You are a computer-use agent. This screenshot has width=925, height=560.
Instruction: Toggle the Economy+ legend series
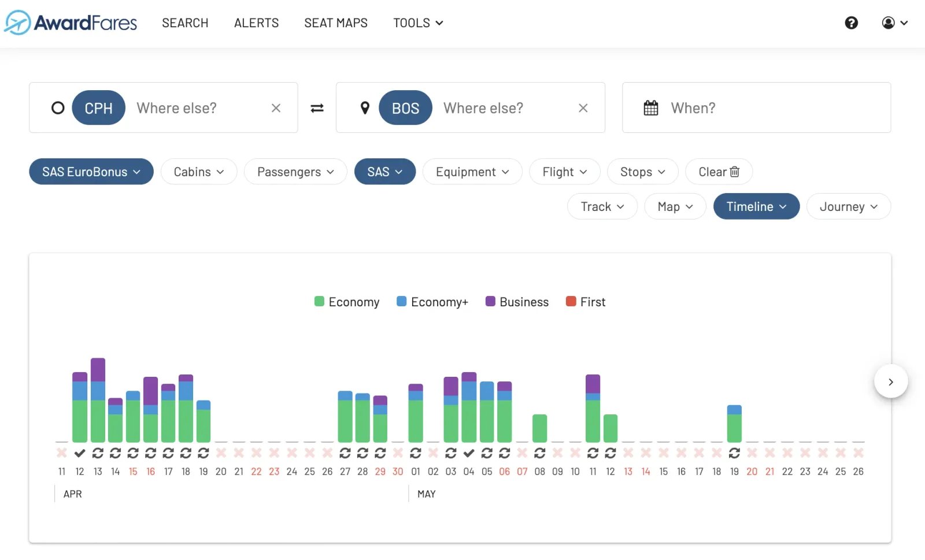tap(432, 302)
